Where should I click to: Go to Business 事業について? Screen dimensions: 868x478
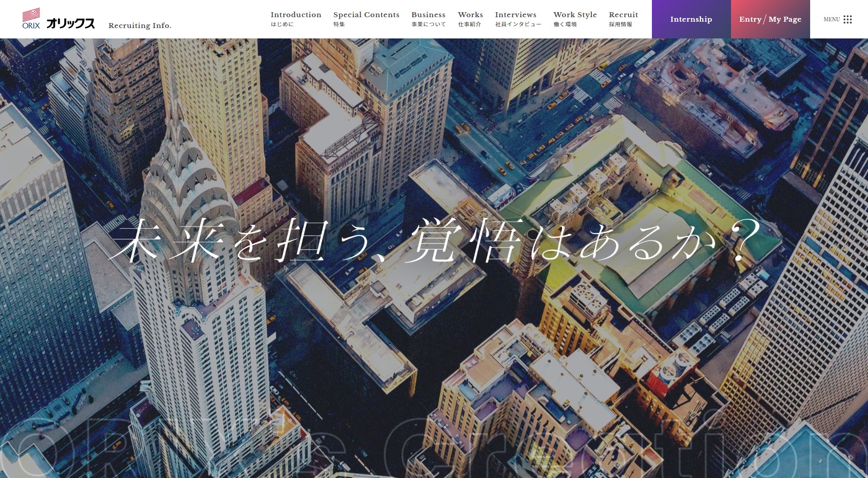(x=429, y=19)
